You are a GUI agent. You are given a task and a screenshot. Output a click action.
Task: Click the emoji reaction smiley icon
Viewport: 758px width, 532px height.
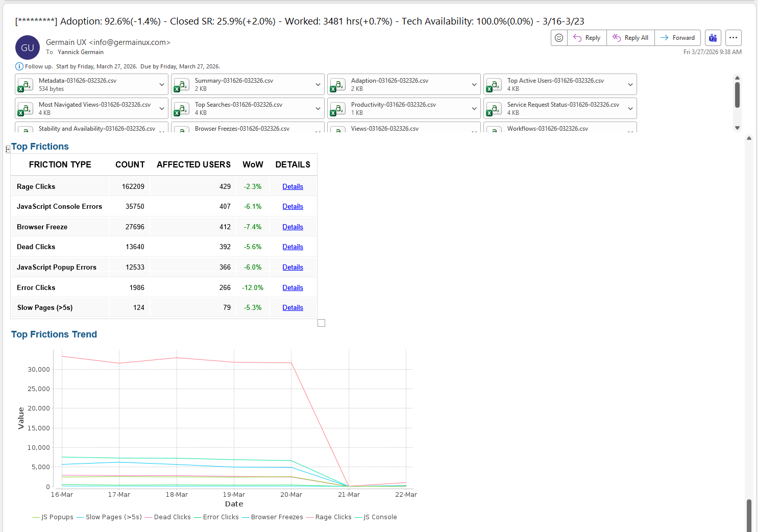559,38
